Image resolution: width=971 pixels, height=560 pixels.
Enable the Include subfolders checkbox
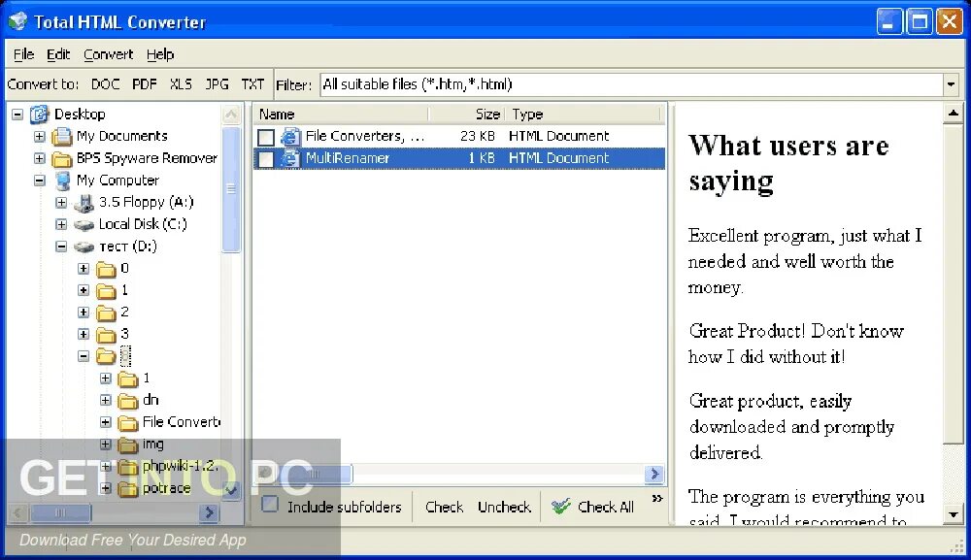(270, 505)
